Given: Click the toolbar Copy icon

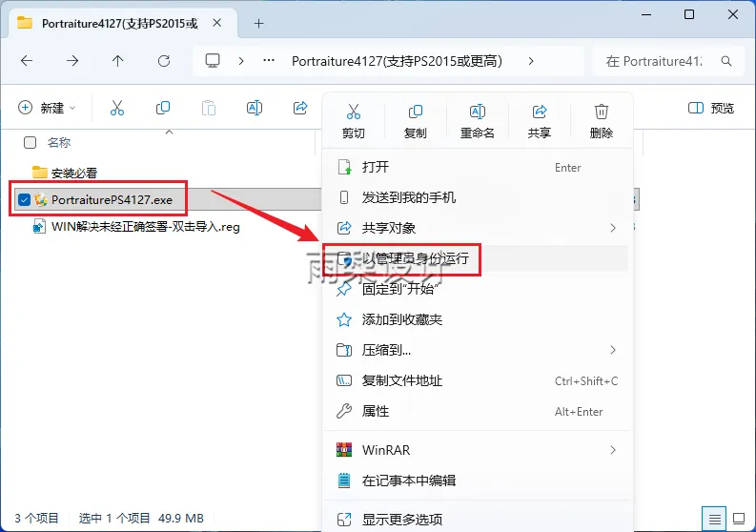Looking at the screenshot, I should pyautogui.click(x=163, y=108).
